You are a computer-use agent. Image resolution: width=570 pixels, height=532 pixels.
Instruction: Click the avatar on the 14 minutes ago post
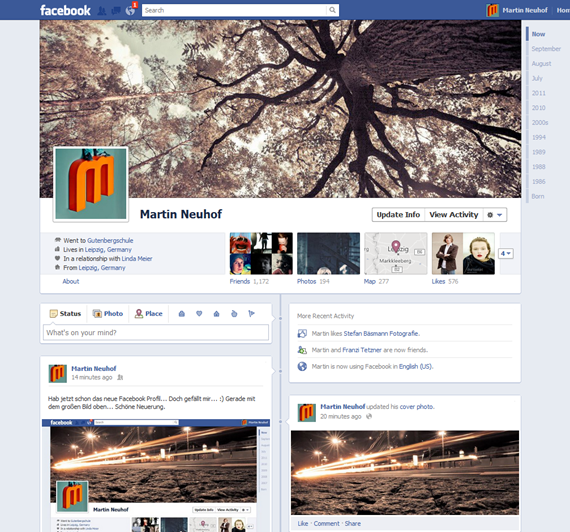[x=58, y=374]
